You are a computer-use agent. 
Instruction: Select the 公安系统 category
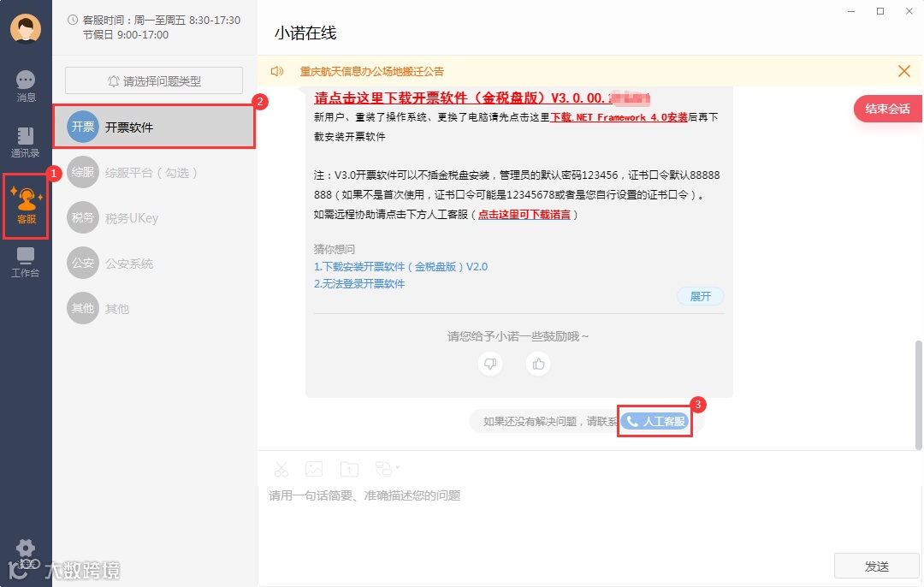coord(154,263)
